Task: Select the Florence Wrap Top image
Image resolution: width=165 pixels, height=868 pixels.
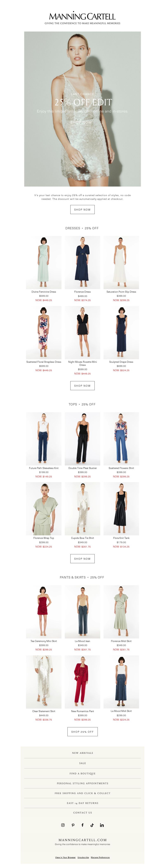Action: [x=44, y=509]
